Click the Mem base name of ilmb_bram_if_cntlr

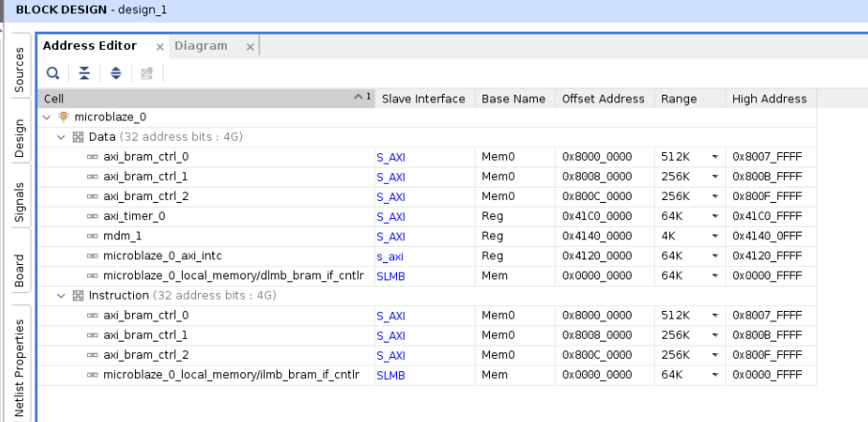495,375
